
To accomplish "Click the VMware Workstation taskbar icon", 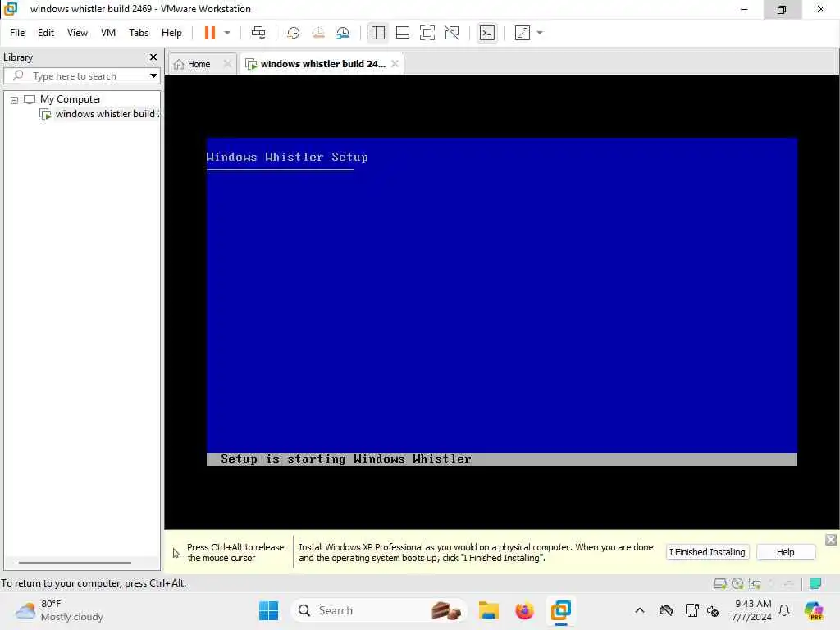I will pos(561,610).
